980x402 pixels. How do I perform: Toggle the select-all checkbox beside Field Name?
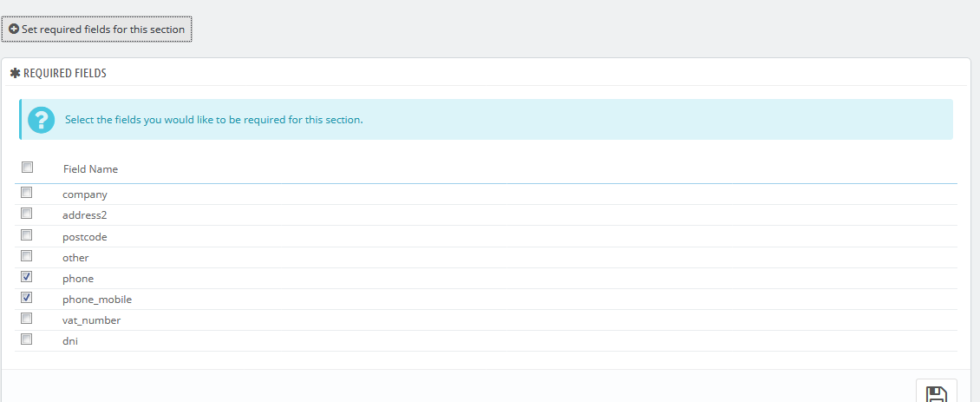point(28,168)
